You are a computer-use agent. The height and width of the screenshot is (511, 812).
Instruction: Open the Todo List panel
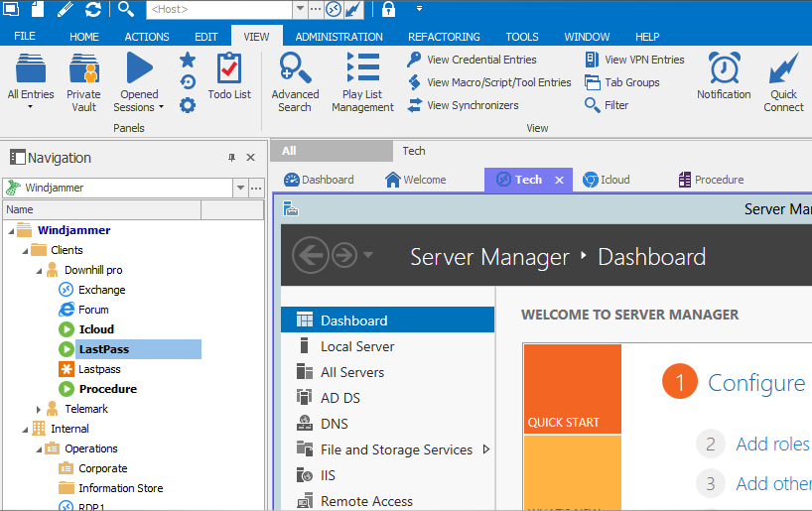pos(229,76)
